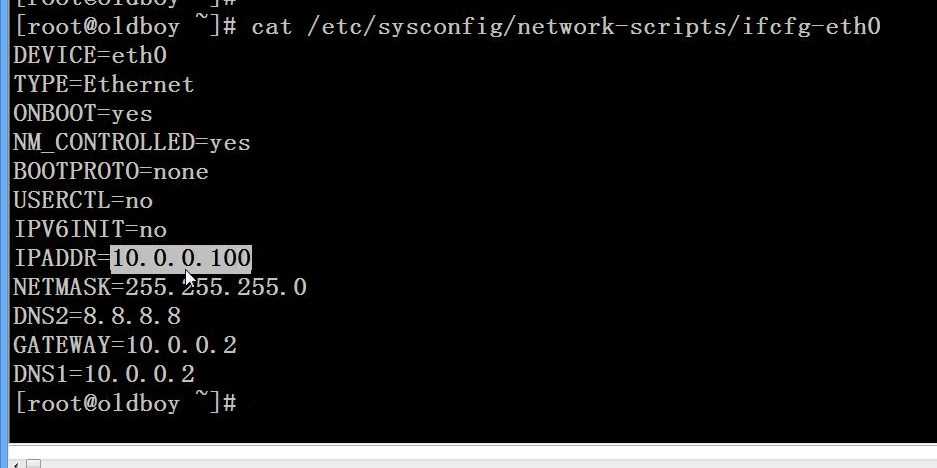Click the IPADDR label text

pyautogui.click(x=56, y=259)
